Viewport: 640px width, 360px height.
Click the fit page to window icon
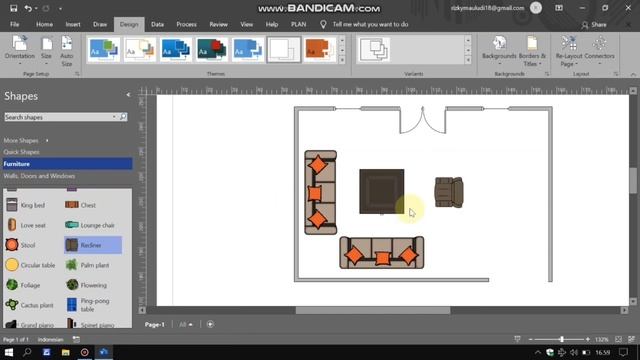click(x=618, y=339)
